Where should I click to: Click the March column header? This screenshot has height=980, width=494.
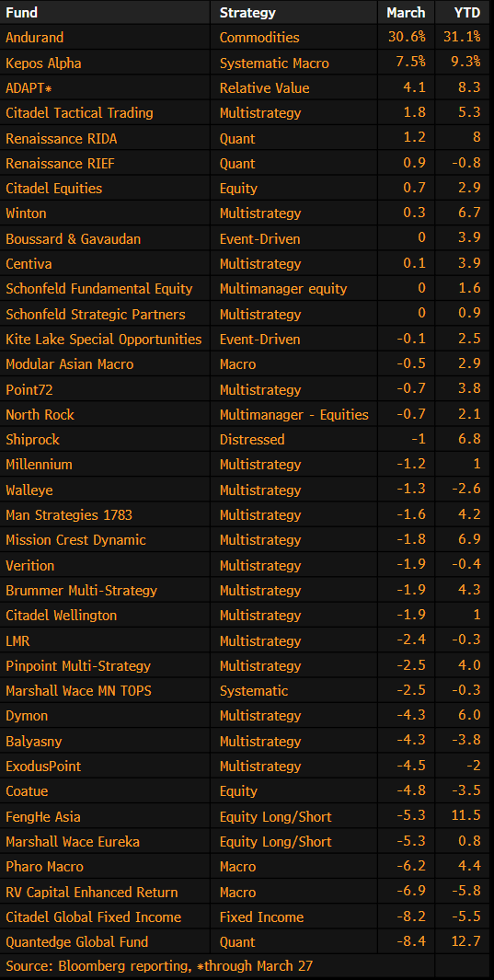point(406,13)
